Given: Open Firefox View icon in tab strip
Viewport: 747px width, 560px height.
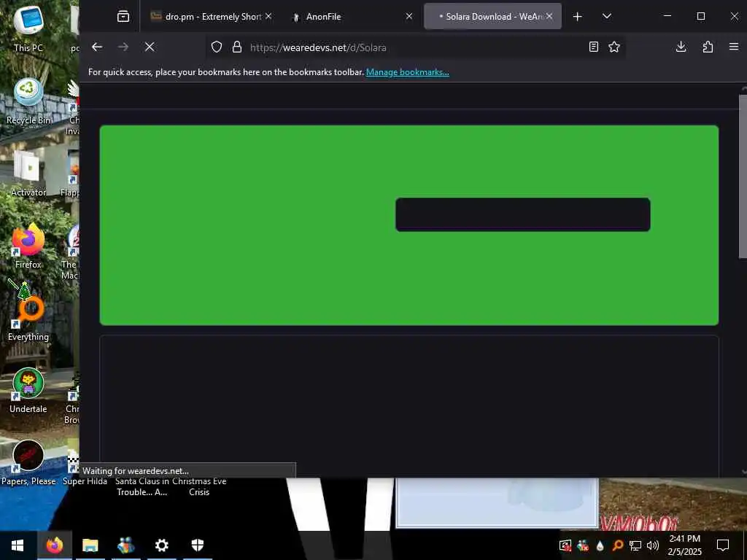Looking at the screenshot, I should [123, 17].
